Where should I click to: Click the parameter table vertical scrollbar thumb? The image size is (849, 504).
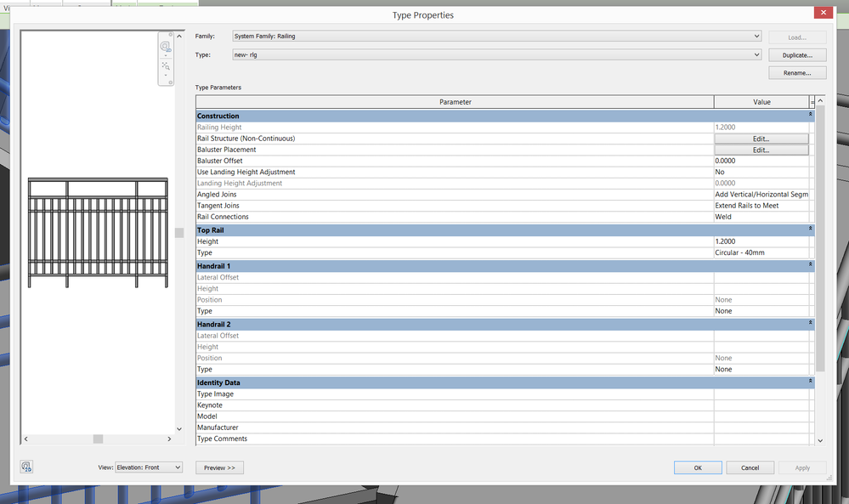(x=820, y=239)
